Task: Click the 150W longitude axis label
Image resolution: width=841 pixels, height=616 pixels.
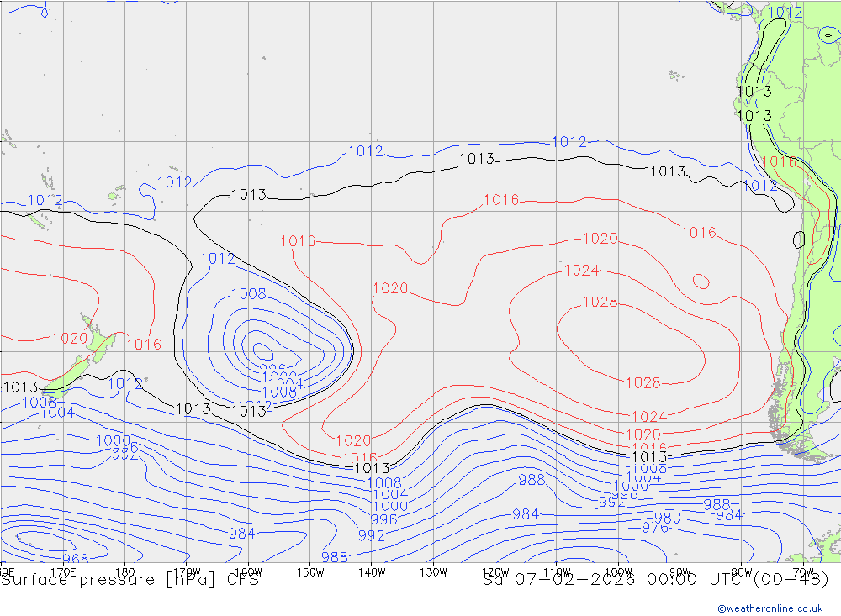Action: [x=310, y=572]
